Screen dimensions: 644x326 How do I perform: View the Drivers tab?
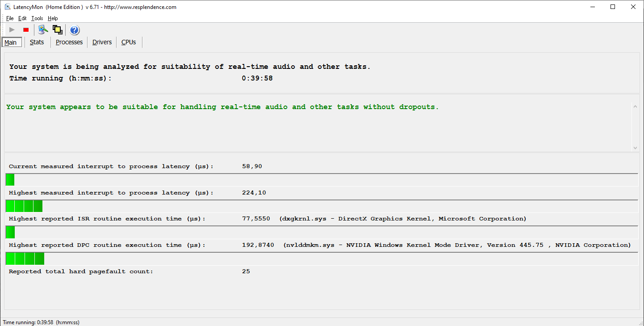[102, 42]
